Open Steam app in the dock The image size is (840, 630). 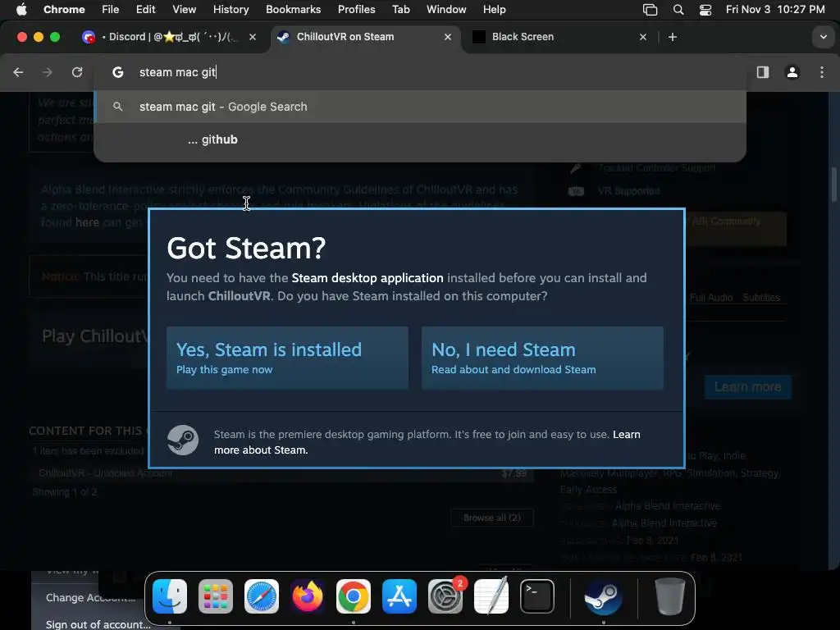coord(603,596)
